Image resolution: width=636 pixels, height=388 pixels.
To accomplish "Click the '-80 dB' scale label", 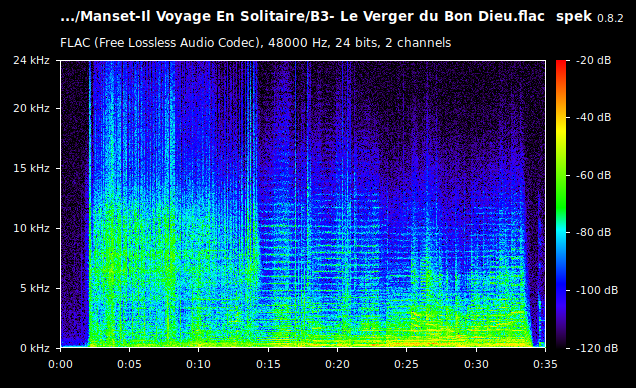I will point(593,232).
